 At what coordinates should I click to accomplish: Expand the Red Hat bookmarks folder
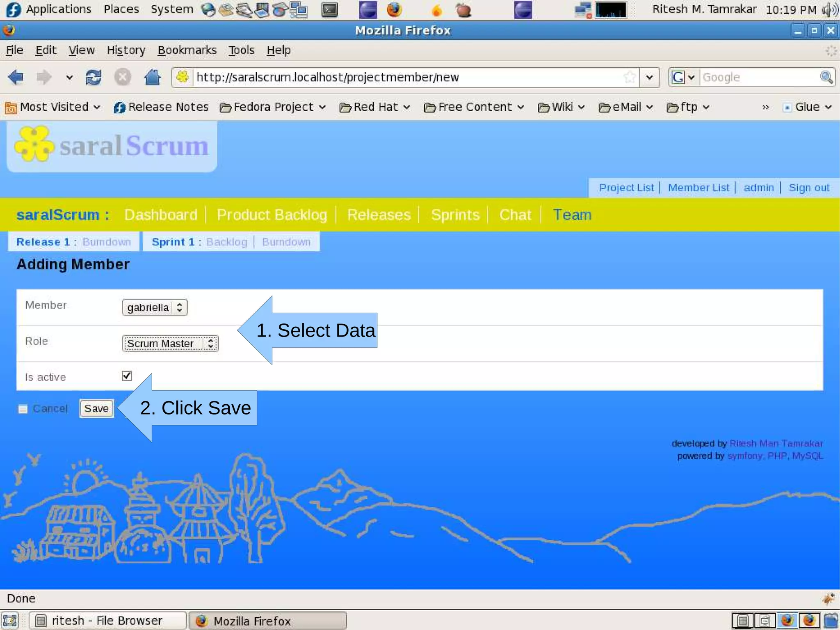(x=375, y=107)
